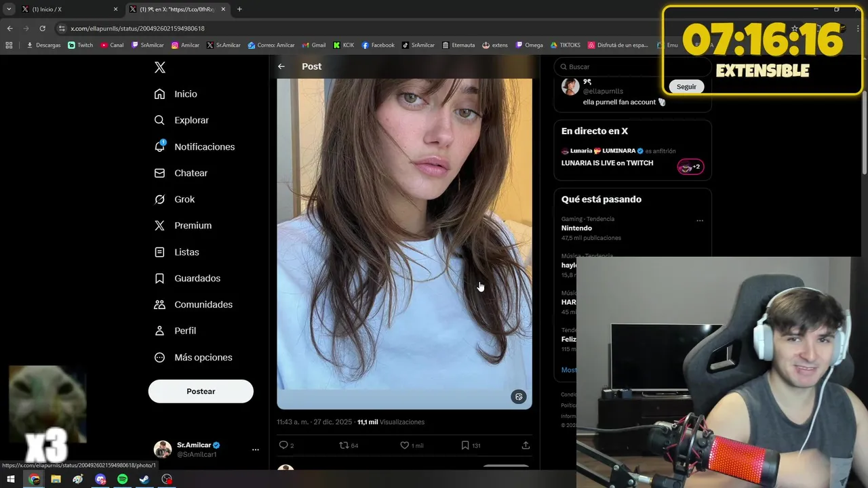Open Premium subscription page
Image resolution: width=868 pixels, height=488 pixels.
pyautogui.click(x=183, y=226)
